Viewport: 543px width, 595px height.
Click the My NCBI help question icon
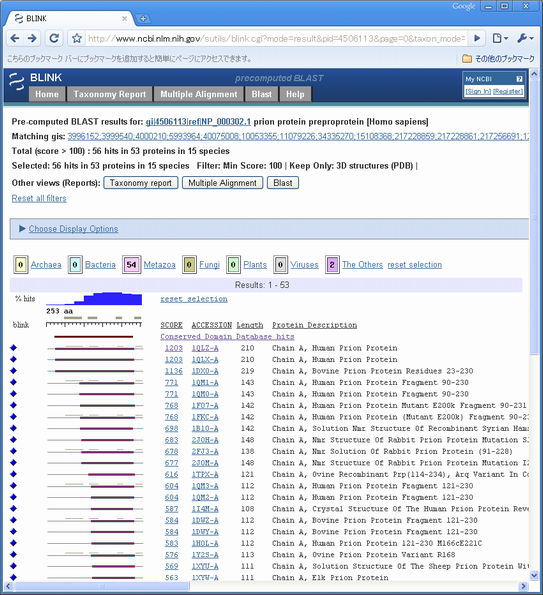(x=519, y=79)
